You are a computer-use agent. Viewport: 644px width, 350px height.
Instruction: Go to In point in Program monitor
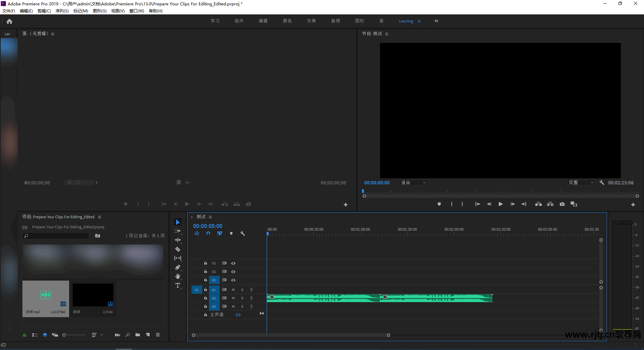477,204
